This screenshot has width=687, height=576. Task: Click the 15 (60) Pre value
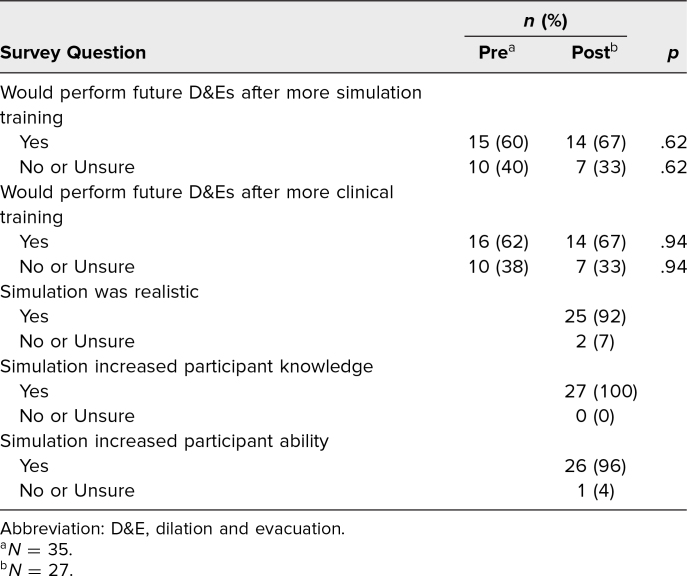click(499, 142)
